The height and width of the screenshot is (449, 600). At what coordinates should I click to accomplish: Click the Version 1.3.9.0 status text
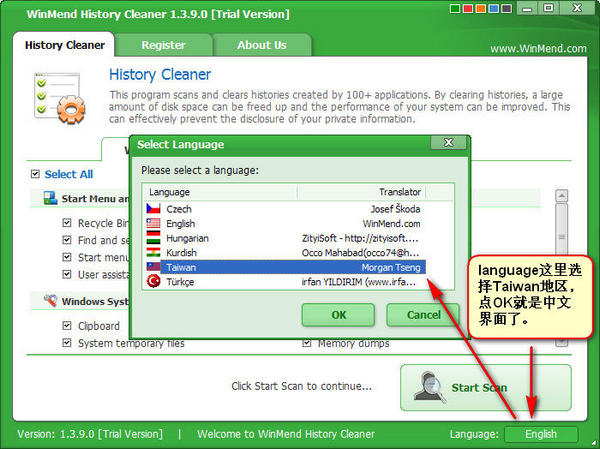[x=90, y=434]
